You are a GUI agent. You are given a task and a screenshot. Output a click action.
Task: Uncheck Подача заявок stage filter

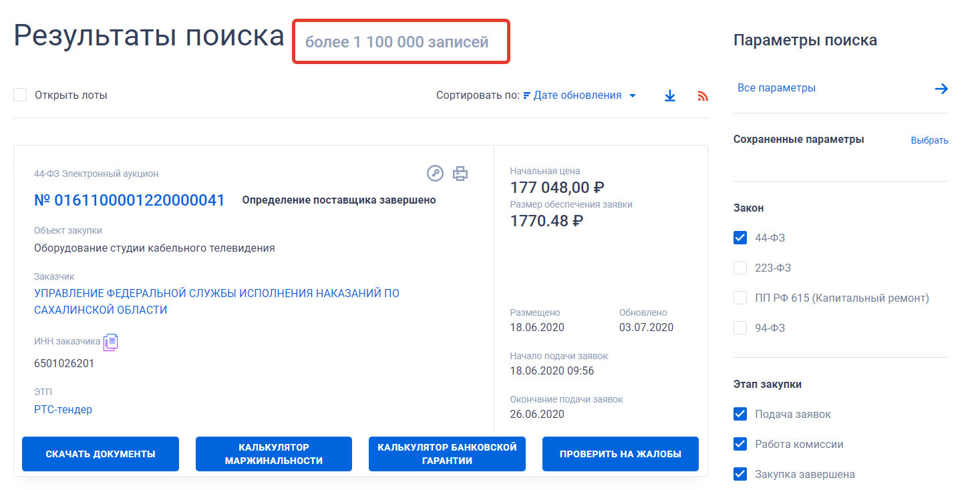pos(740,414)
